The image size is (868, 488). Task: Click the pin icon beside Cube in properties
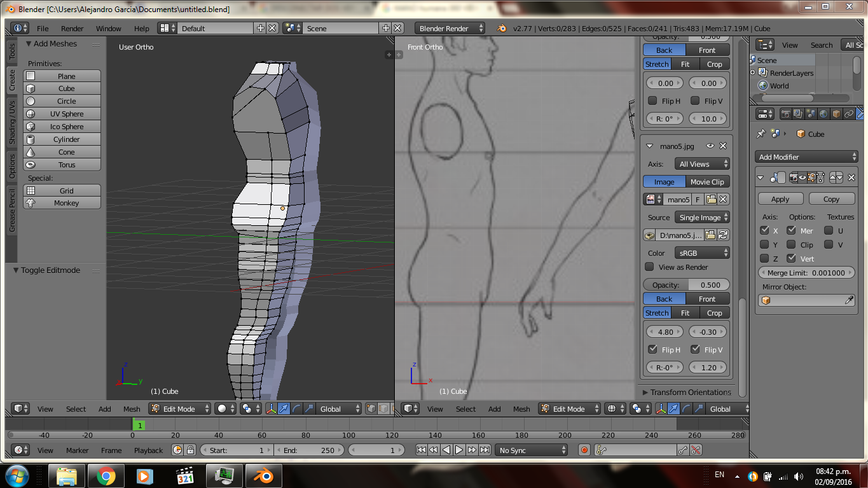(761, 134)
